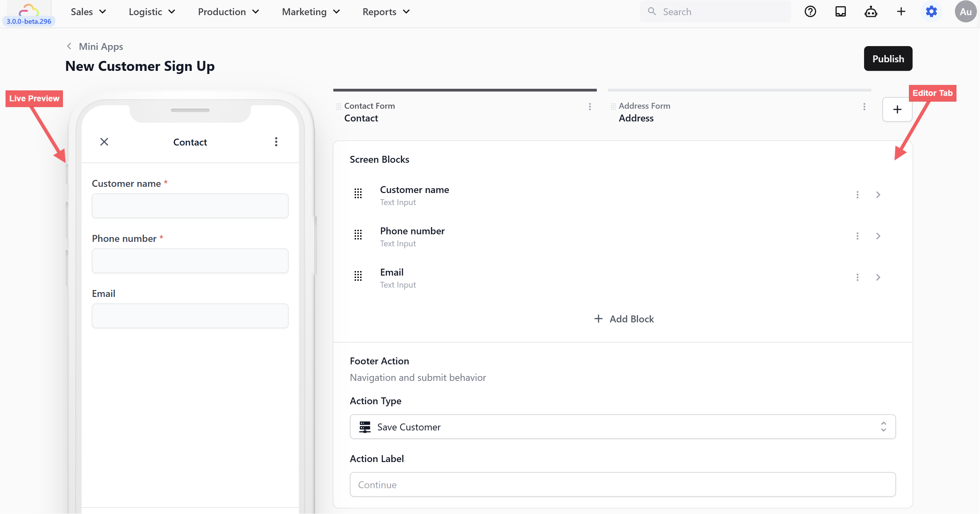Open three-dot menu in phone preview header
The height and width of the screenshot is (514, 980).
tap(276, 142)
